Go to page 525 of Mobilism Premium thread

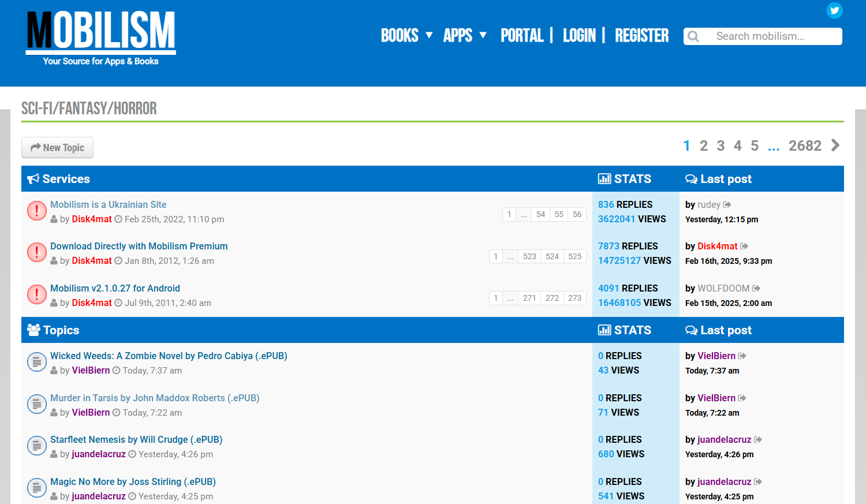(x=575, y=256)
